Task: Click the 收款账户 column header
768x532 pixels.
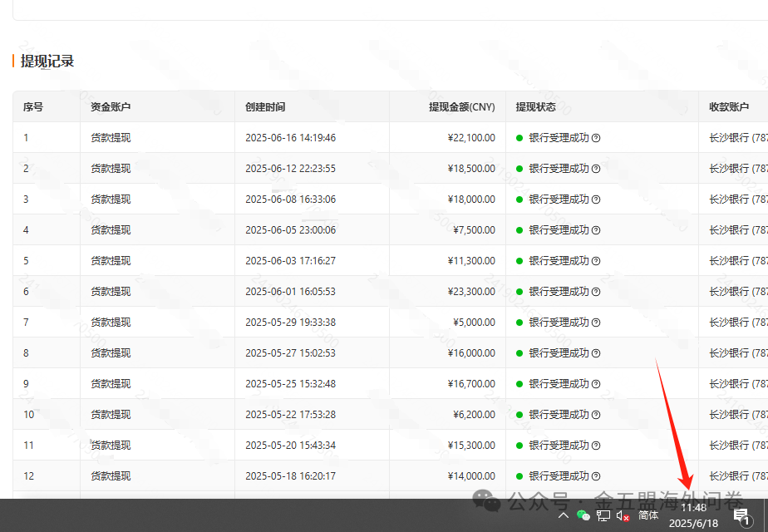Action: pyautogui.click(x=729, y=106)
